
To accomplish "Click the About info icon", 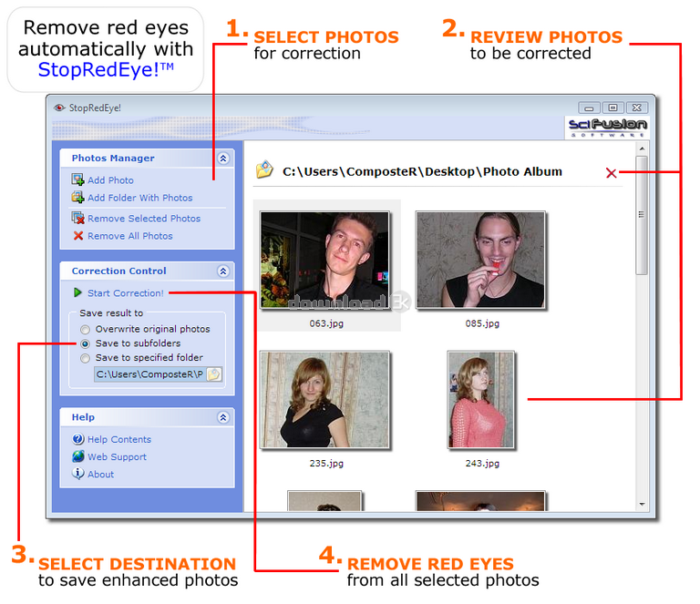I will click(77, 474).
